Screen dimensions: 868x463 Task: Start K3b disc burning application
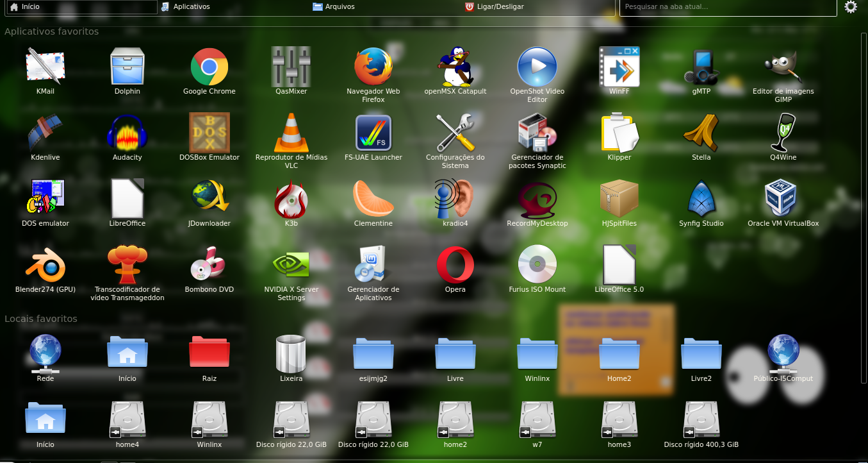point(291,199)
